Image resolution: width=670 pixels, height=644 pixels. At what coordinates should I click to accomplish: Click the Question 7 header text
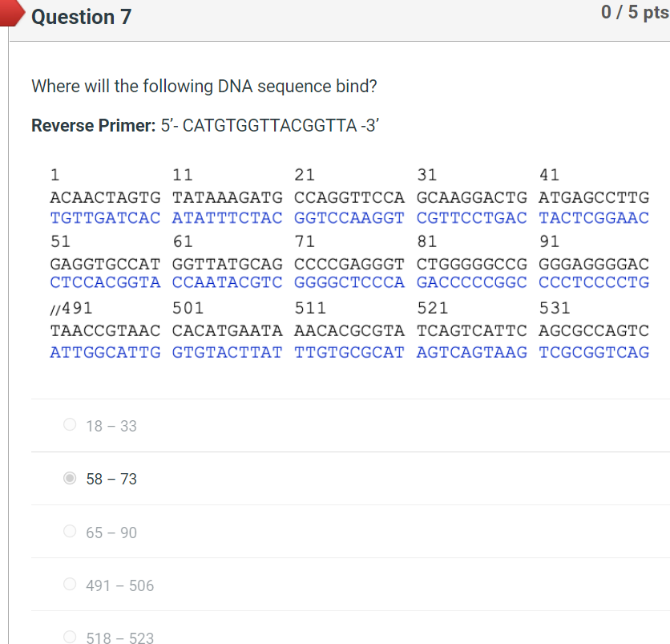pos(81,16)
